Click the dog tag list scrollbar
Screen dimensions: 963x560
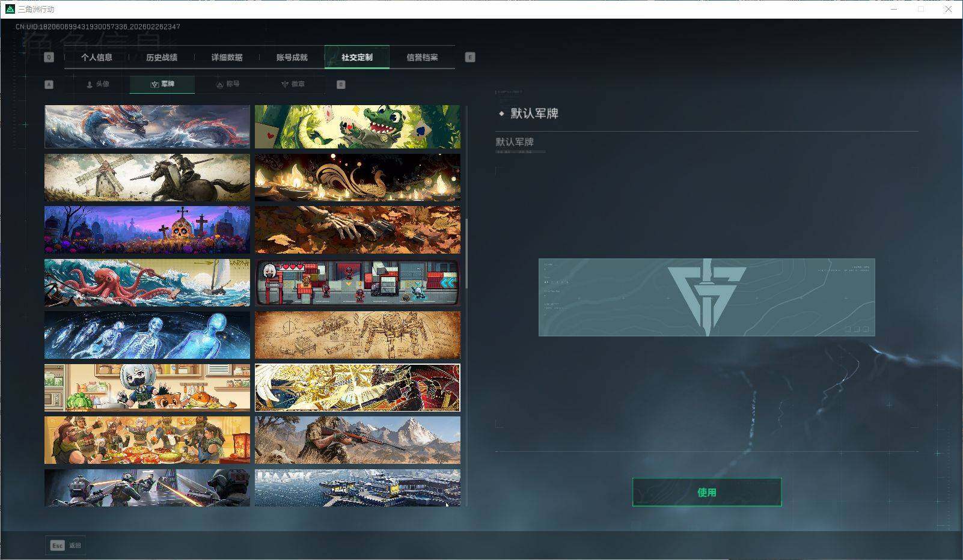pyautogui.click(x=466, y=254)
